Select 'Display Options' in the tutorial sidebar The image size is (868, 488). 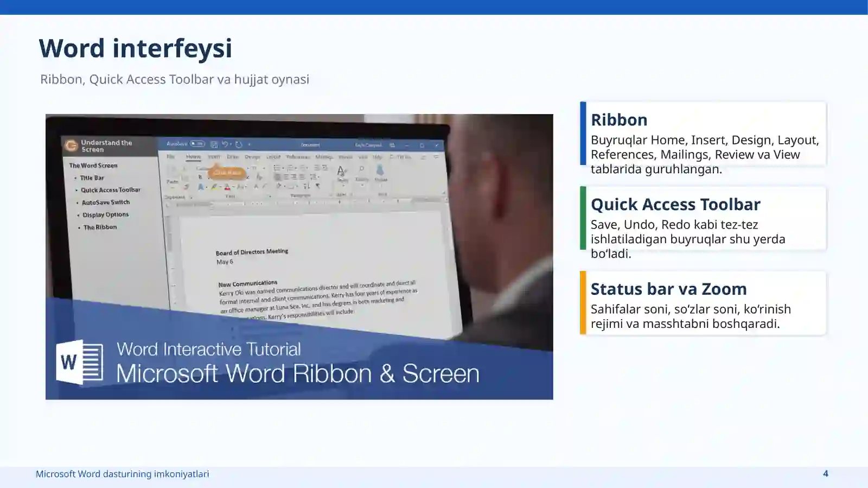click(x=106, y=215)
